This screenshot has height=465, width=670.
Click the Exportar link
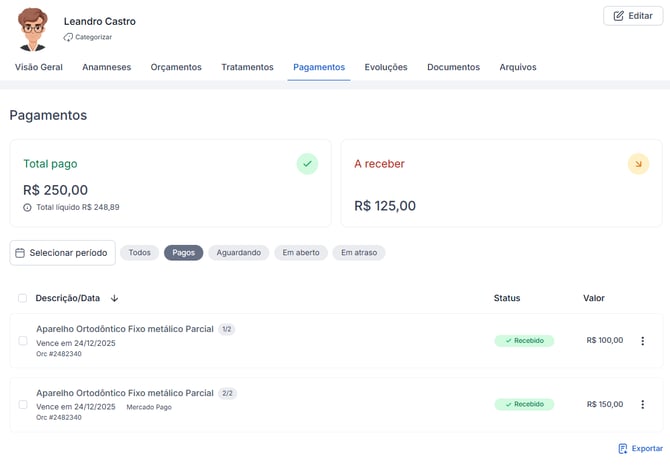coord(640,449)
